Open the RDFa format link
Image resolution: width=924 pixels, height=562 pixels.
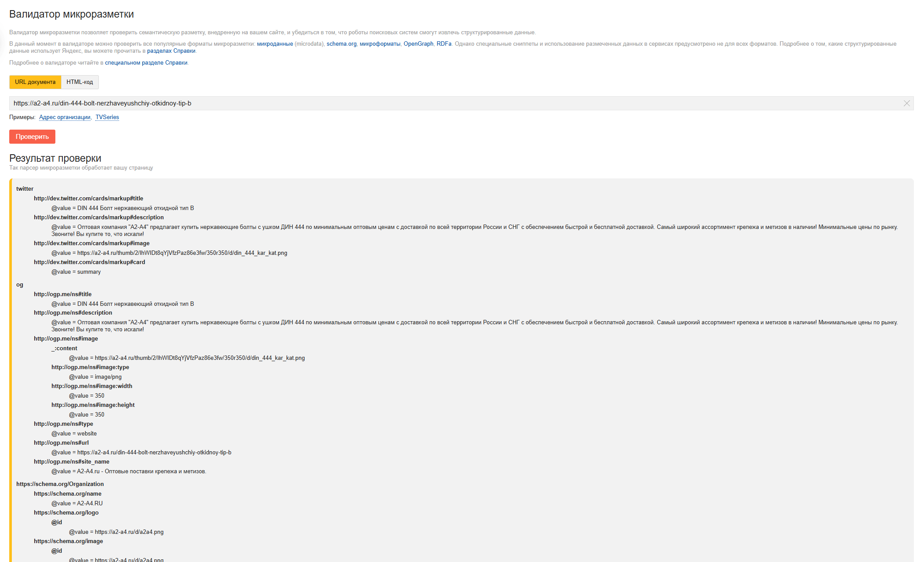pyautogui.click(x=444, y=44)
